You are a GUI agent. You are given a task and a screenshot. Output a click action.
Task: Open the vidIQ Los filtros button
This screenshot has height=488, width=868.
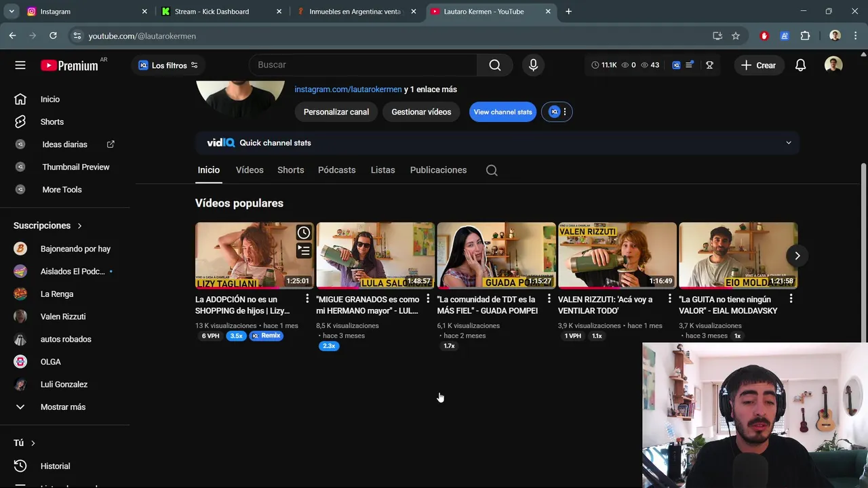[x=168, y=65]
